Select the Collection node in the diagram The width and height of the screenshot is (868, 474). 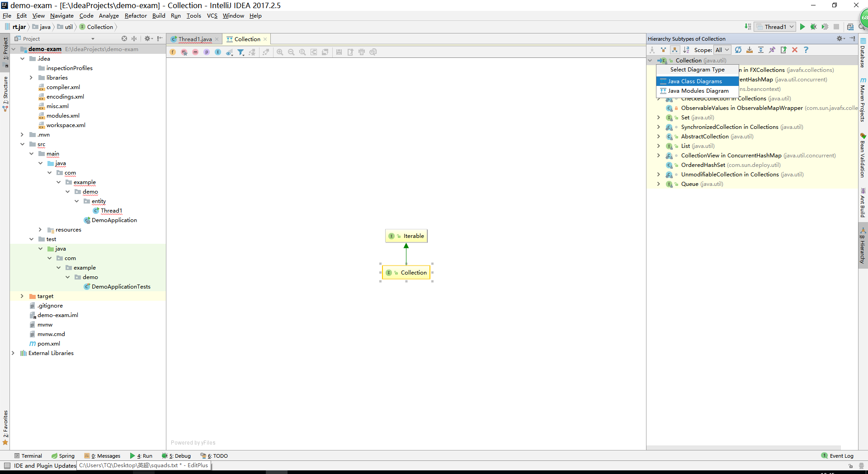pos(406,273)
